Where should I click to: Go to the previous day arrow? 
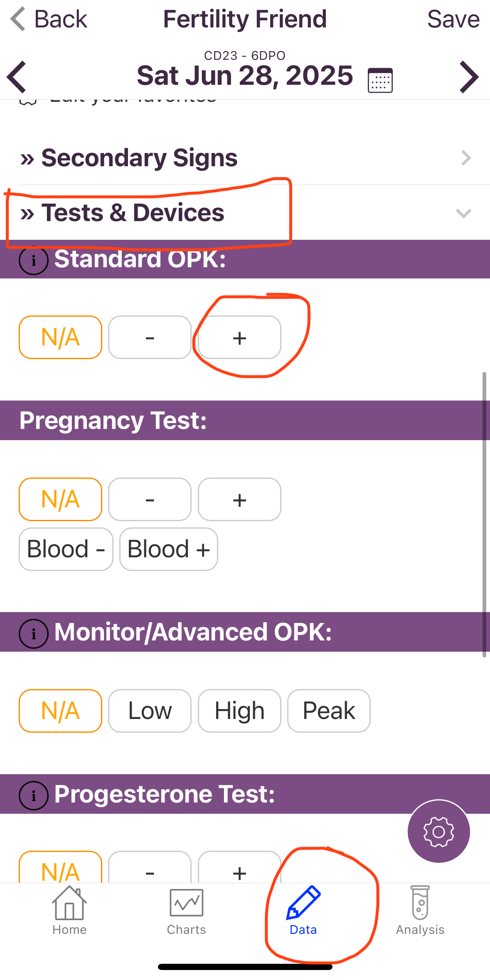pos(17,77)
